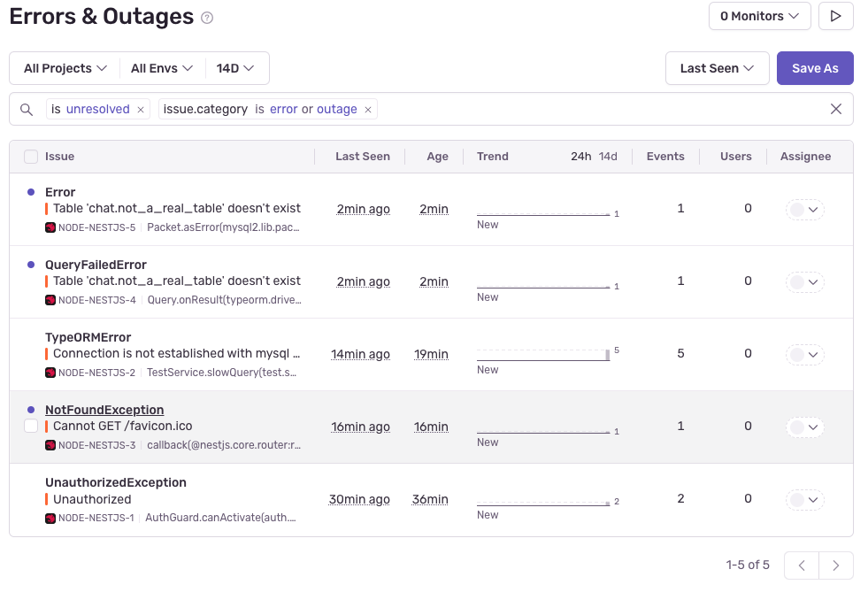Image resolution: width=868 pixels, height=600 pixels.
Task: Open the All Projects dropdown
Action: (65, 68)
